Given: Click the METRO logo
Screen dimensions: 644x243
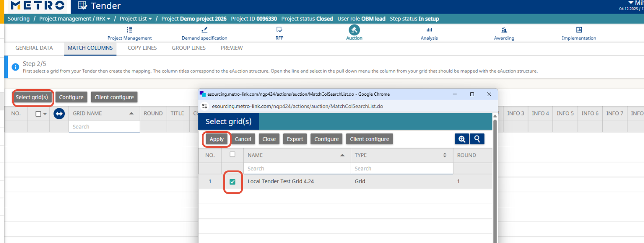Looking at the screenshot, I should click(x=38, y=6).
